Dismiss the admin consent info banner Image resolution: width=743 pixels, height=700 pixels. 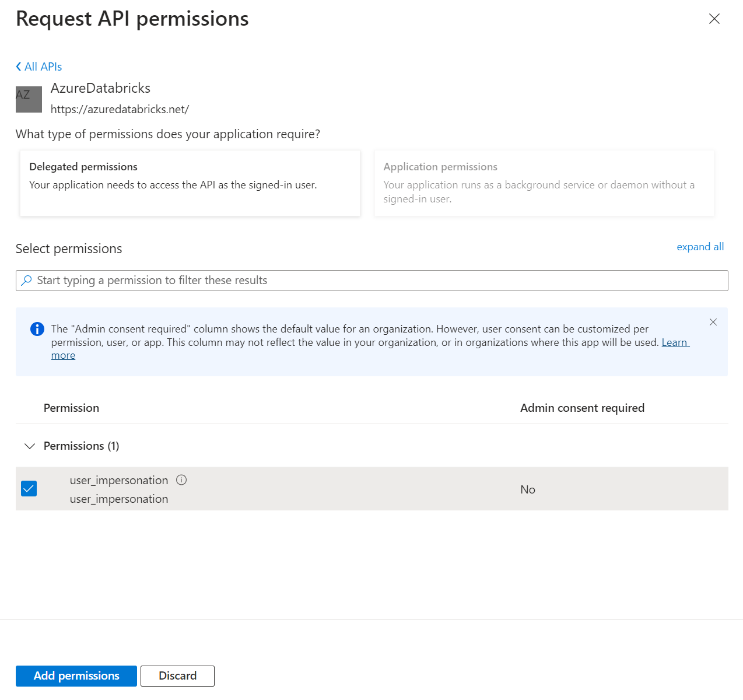click(713, 322)
